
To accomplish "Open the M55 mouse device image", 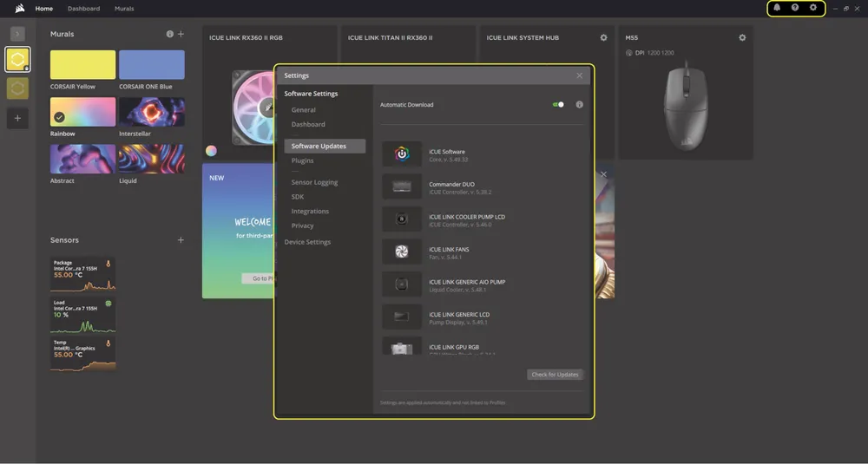I will [686, 106].
